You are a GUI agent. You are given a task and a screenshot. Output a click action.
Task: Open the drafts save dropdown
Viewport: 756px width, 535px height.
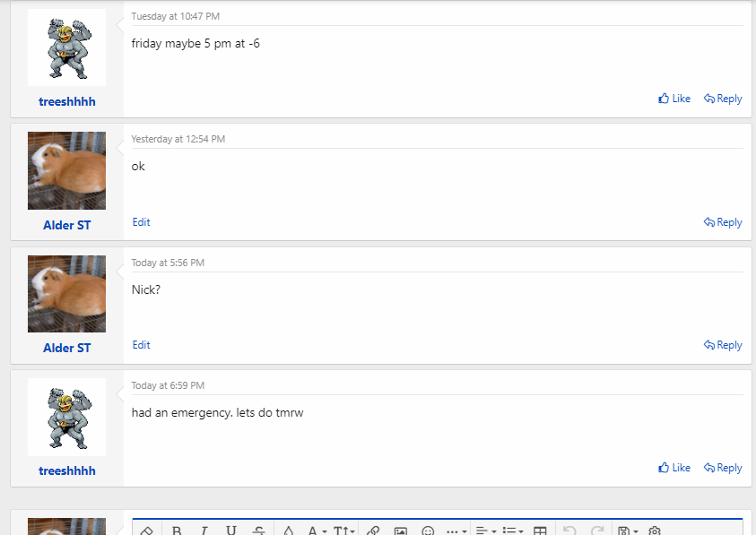[x=627, y=530]
